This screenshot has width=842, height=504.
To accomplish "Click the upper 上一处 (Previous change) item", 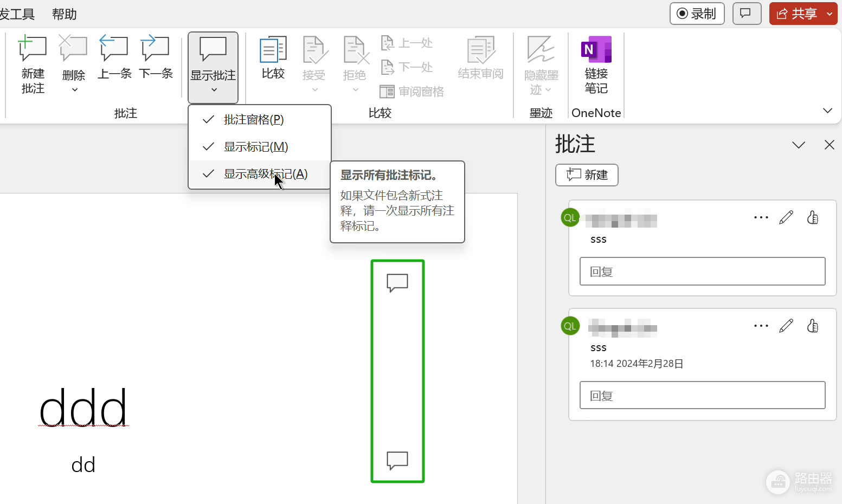I will point(407,43).
